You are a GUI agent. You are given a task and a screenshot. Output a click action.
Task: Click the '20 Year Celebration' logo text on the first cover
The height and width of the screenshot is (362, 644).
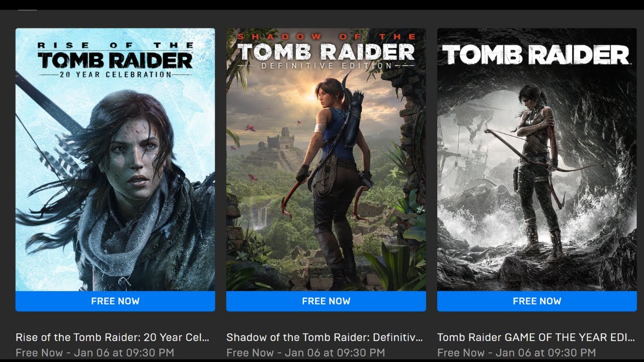point(115,74)
